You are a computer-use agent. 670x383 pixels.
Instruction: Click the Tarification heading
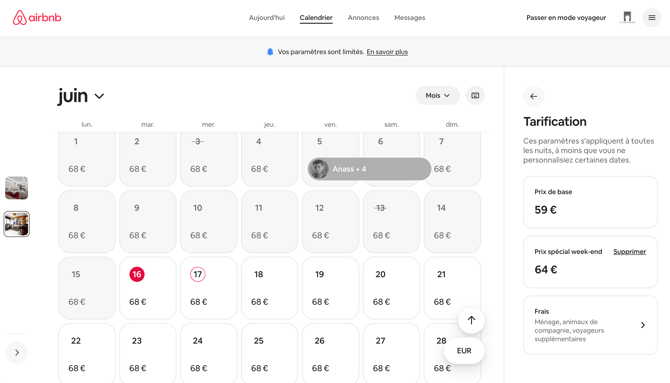coord(555,122)
